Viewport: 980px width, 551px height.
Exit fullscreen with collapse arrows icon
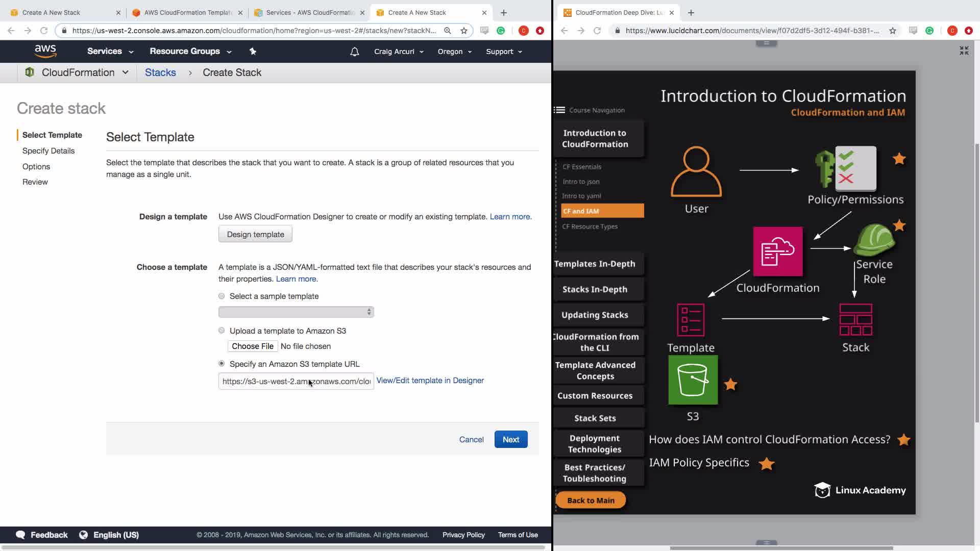(964, 51)
